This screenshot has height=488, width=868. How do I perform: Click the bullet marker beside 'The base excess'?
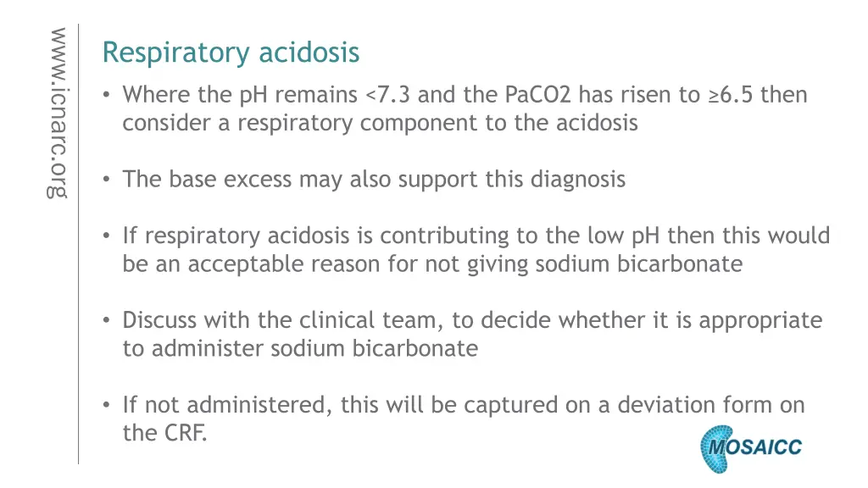click(106, 180)
